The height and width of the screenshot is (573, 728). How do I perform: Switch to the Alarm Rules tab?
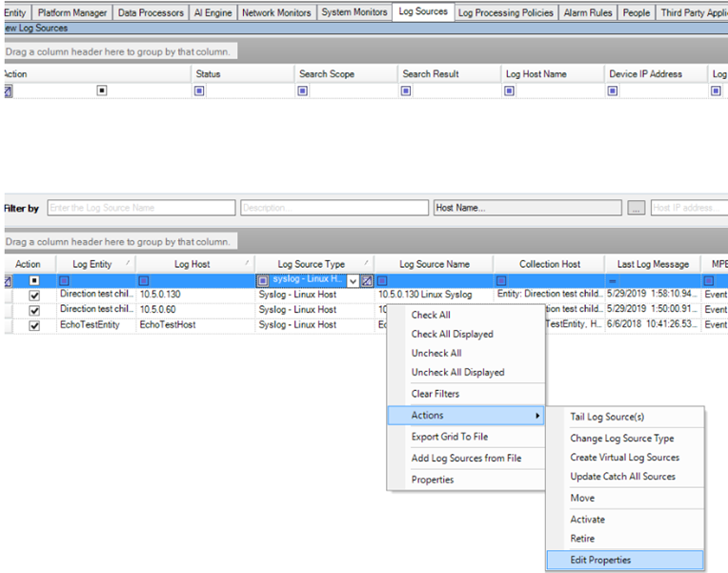tap(589, 12)
